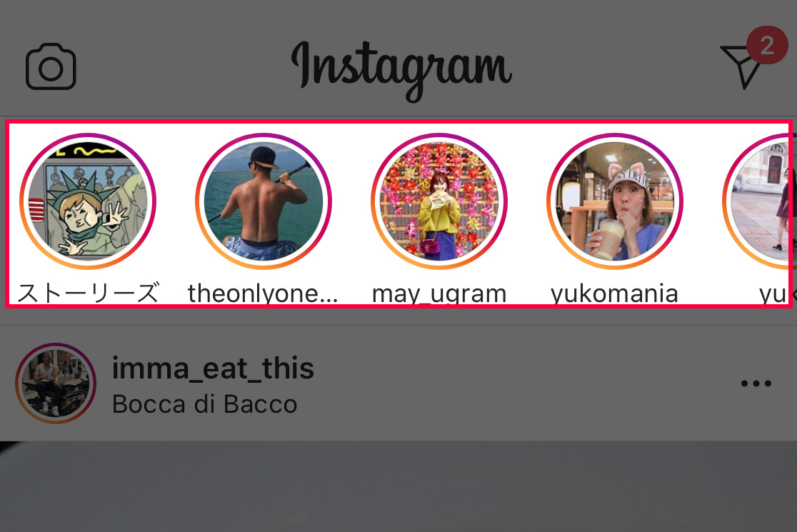
Task: Tap the post photo below the header
Action: tap(398, 486)
